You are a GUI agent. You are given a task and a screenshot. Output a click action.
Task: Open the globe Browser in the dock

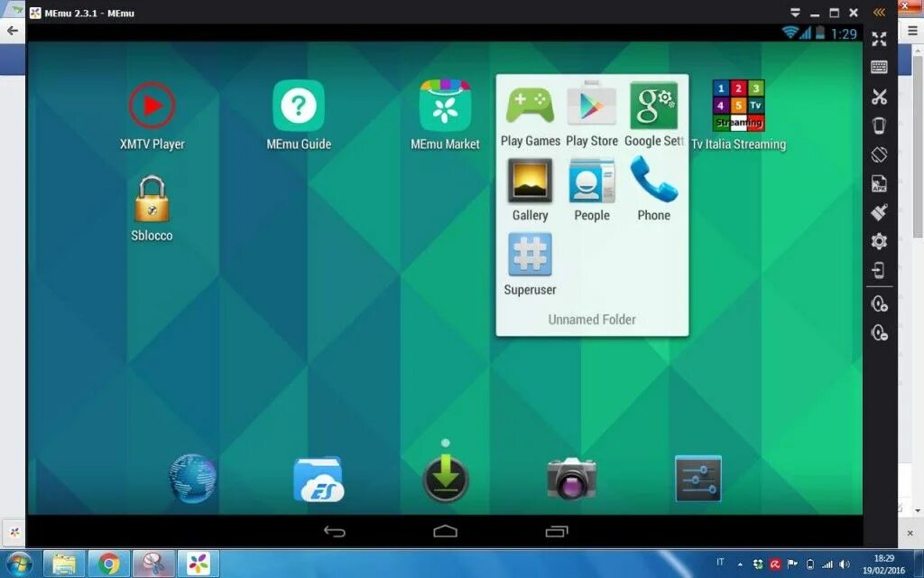point(192,479)
